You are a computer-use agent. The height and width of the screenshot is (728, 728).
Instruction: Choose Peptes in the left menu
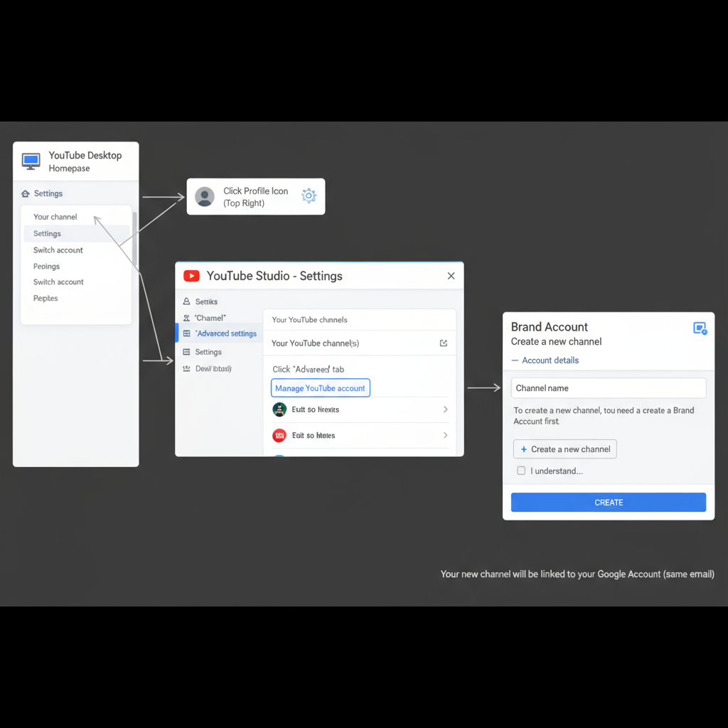click(45, 298)
